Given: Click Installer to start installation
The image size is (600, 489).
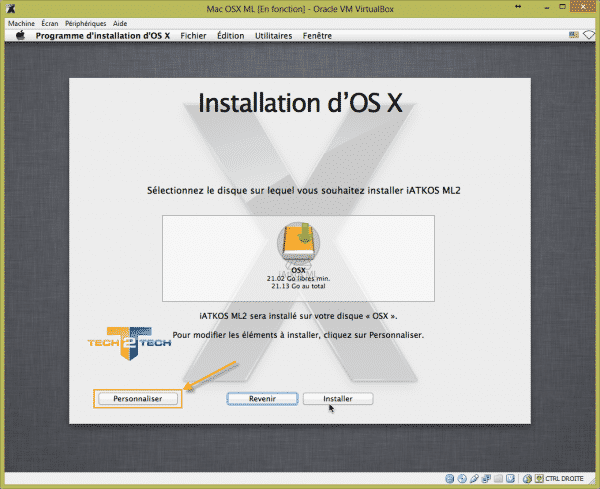Looking at the screenshot, I should (338, 398).
